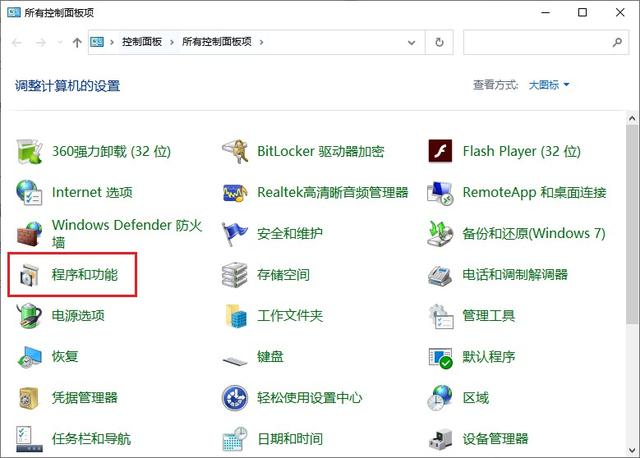The image size is (640, 458).
Task: Open the 工作文件夹 icon
Action: 235,316
